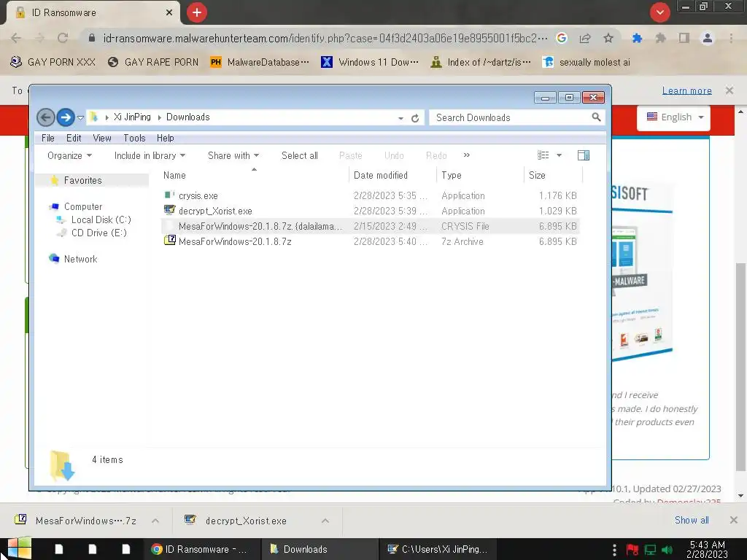The image size is (747, 560).
Task: Expand the Share with dropdown
Action: [233, 156]
